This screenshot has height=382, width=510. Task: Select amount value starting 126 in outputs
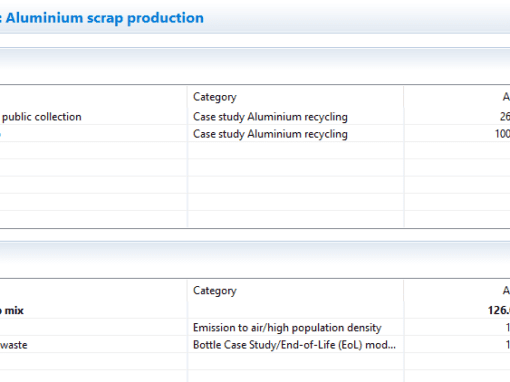tap(499, 311)
